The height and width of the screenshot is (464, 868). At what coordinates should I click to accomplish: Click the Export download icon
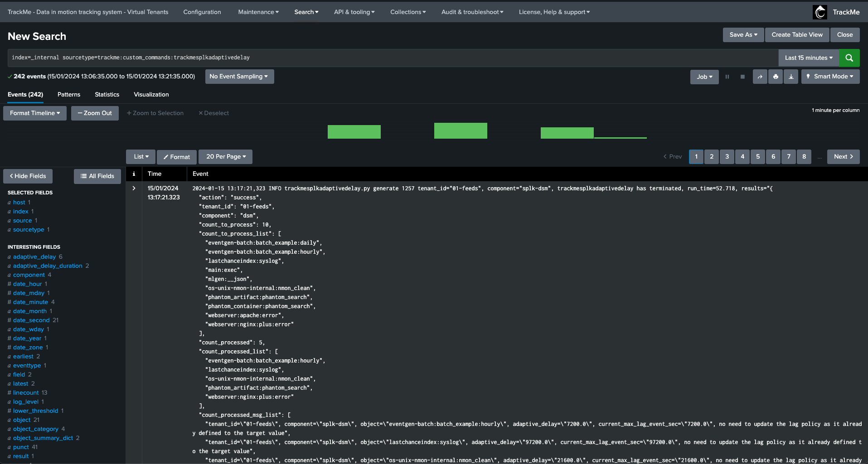[x=791, y=77]
